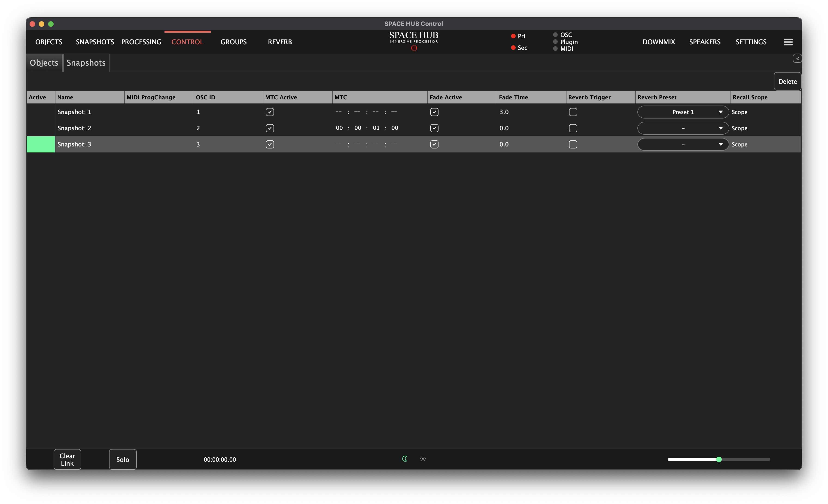Click the empty MTC field of Snapshot: 3
The width and height of the screenshot is (828, 504).
366,144
